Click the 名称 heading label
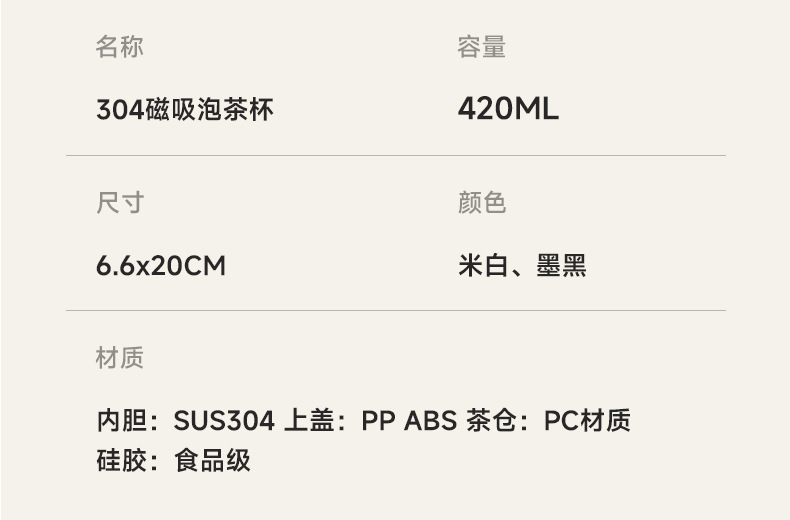This screenshot has height=520, width=790. [x=120, y=47]
